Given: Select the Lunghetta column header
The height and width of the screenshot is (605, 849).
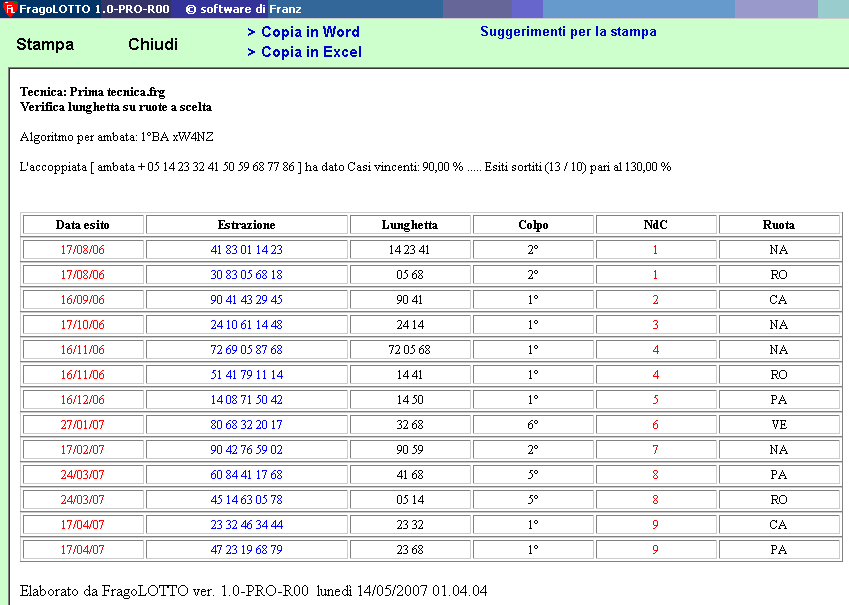Looking at the screenshot, I should click(409, 225).
